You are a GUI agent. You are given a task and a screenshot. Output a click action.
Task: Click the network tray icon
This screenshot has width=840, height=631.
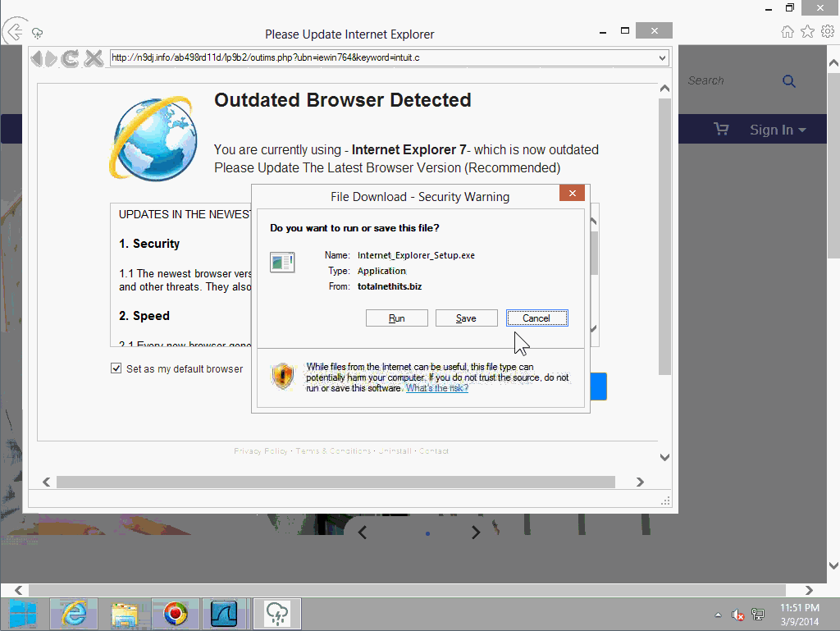[758, 615]
